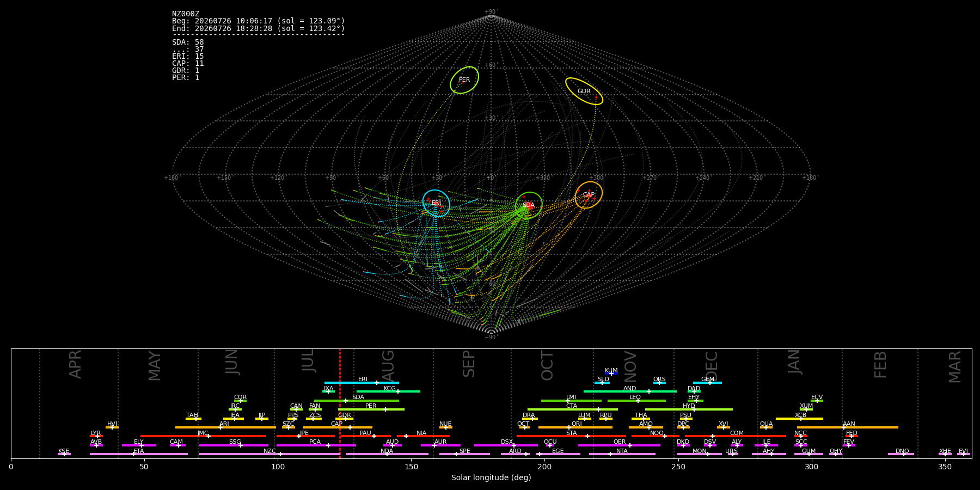
Task: Click the Solar longitude axis label
Action: click(x=491, y=477)
